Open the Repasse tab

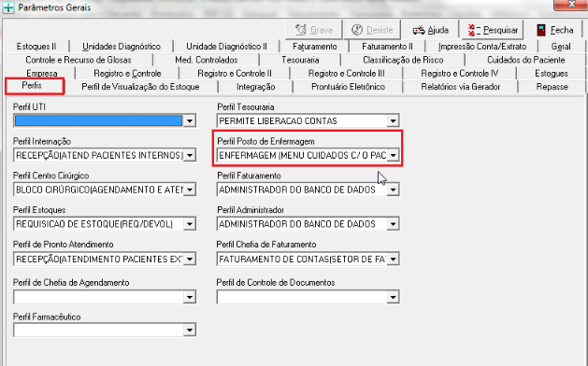coord(552,87)
